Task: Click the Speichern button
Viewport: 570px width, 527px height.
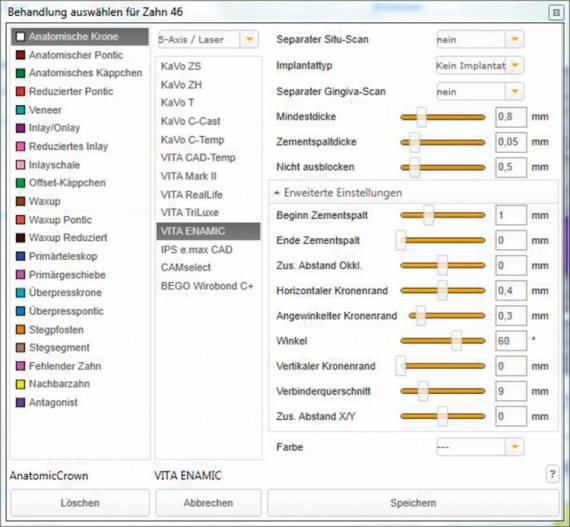Action: point(413,503)
